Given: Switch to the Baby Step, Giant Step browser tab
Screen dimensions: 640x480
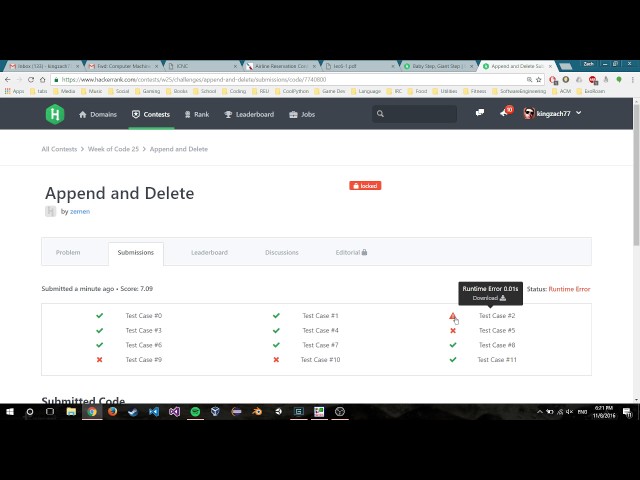Looking at the screenshot, I should coord(437,66).
